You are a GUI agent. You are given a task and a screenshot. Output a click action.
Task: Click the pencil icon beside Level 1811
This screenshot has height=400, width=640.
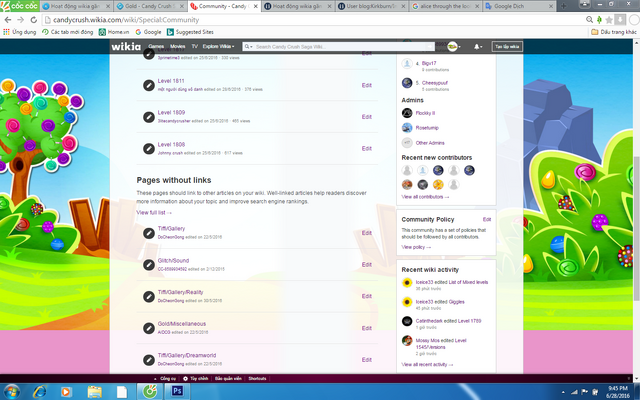[x=149, y=85]
